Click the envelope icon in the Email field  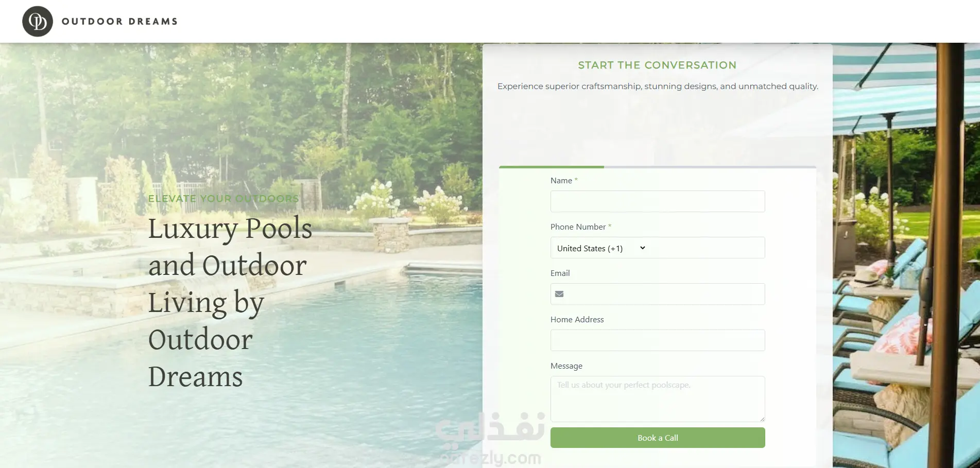point(559,294)
